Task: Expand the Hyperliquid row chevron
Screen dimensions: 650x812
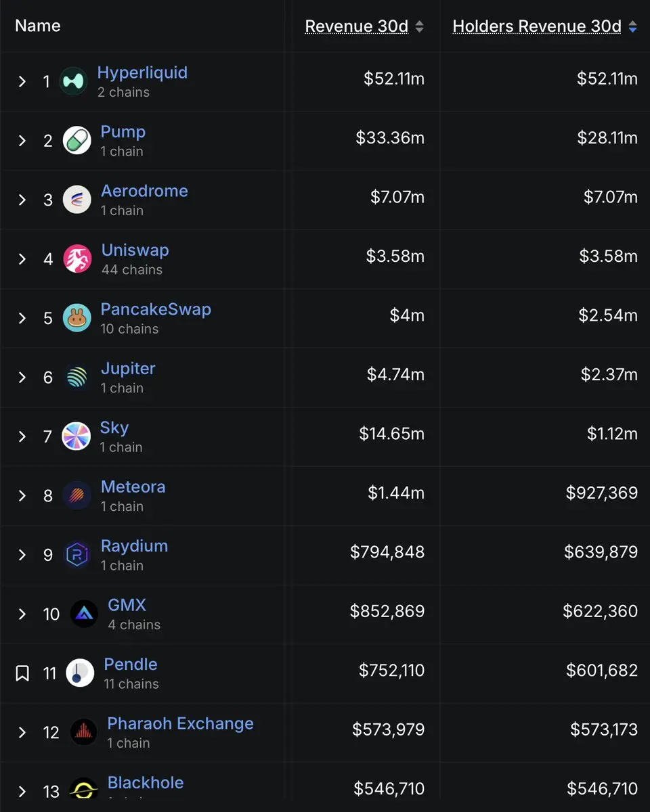Action: click(x=22, y=82)
